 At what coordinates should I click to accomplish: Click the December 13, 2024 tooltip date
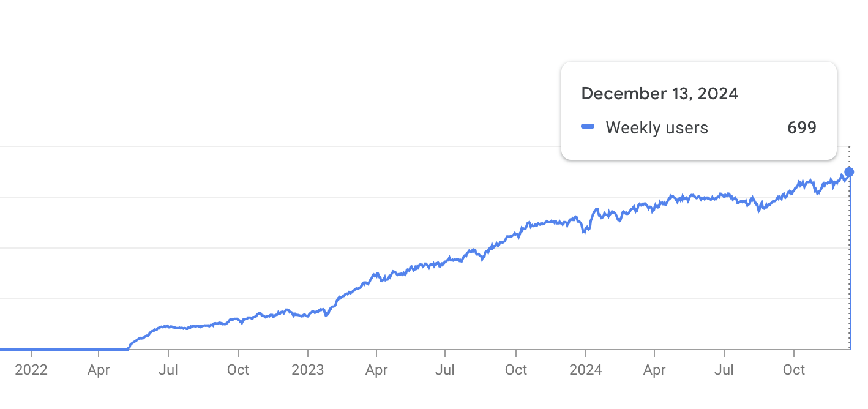pyautogui.click(x=659, y=94)
